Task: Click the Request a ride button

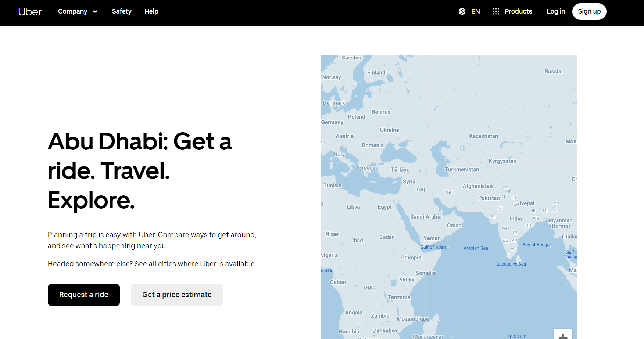Action: click(x=84, y=295)
